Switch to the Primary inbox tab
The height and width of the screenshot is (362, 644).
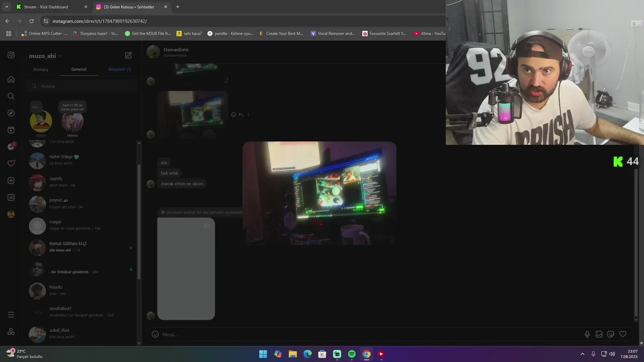click(x=41, y=69)
